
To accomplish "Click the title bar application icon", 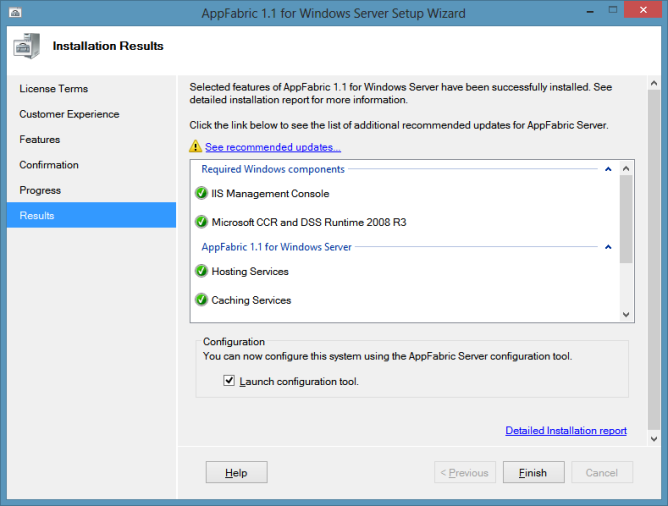I will click(x=12, y=12).
